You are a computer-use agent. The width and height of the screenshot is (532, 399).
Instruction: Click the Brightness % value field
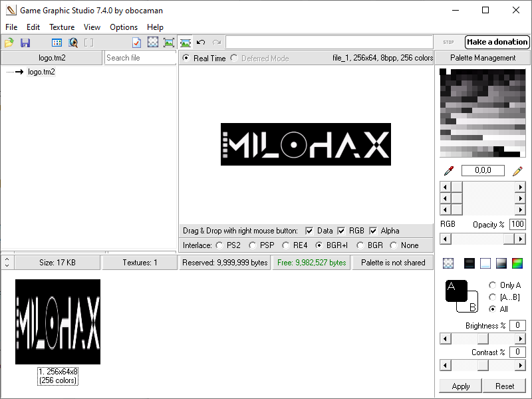coord(517,325)
